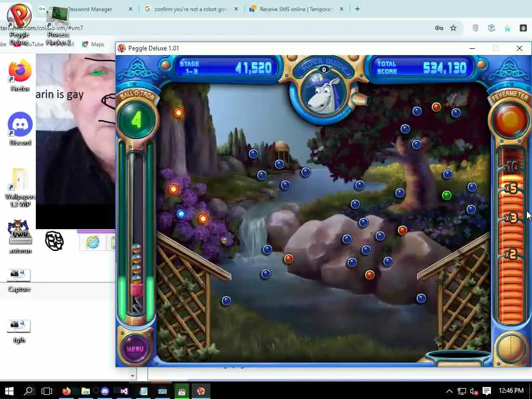Click the Total Score 534,130 display
Image resolution: width=532 pixels, height=399 pixels.
(x=422, y=68)
